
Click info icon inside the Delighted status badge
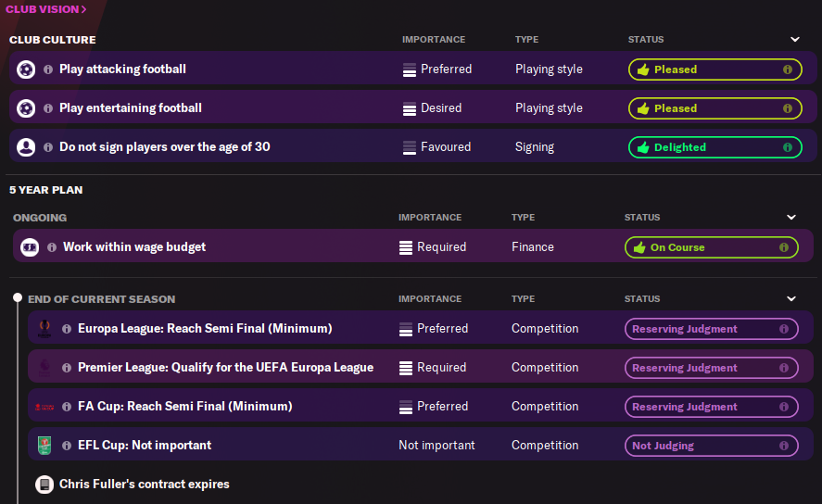[x=787, y=147]
